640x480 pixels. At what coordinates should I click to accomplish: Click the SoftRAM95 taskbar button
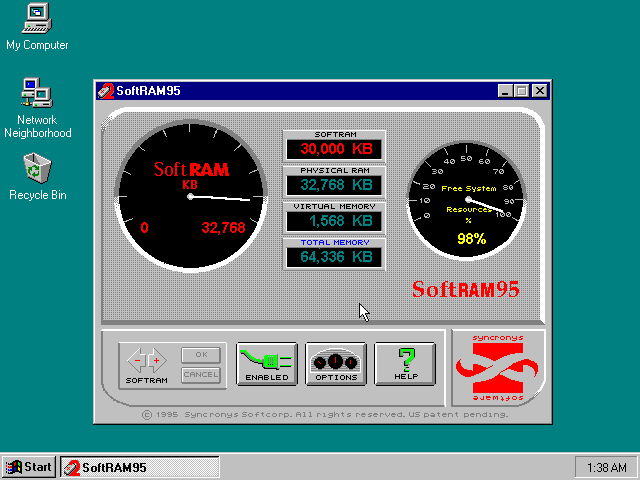[x=140, y=467]
